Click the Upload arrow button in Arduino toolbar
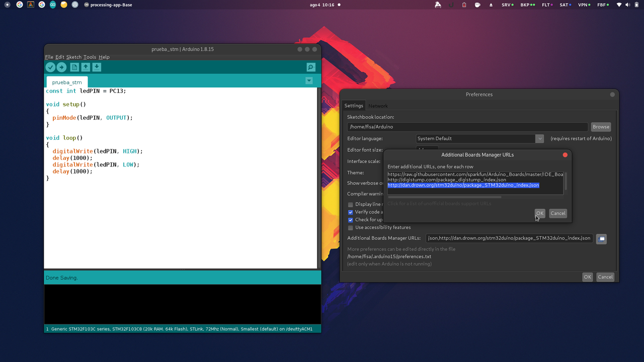Viewport: 644px width, 362px height. 61,67
